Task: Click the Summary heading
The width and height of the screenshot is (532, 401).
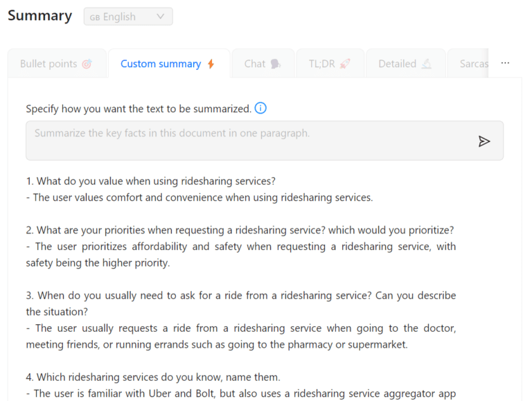Action: coord(39,16)
